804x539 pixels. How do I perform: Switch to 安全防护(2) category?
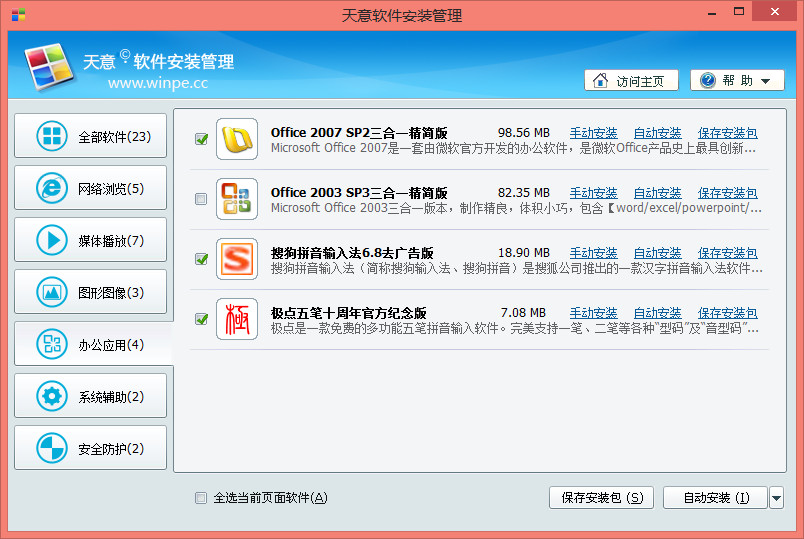pyautogui.click(x=91, y=448)
